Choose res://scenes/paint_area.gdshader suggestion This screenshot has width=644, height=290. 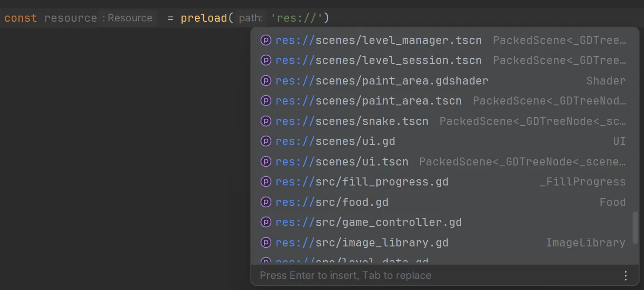point(443,81)
